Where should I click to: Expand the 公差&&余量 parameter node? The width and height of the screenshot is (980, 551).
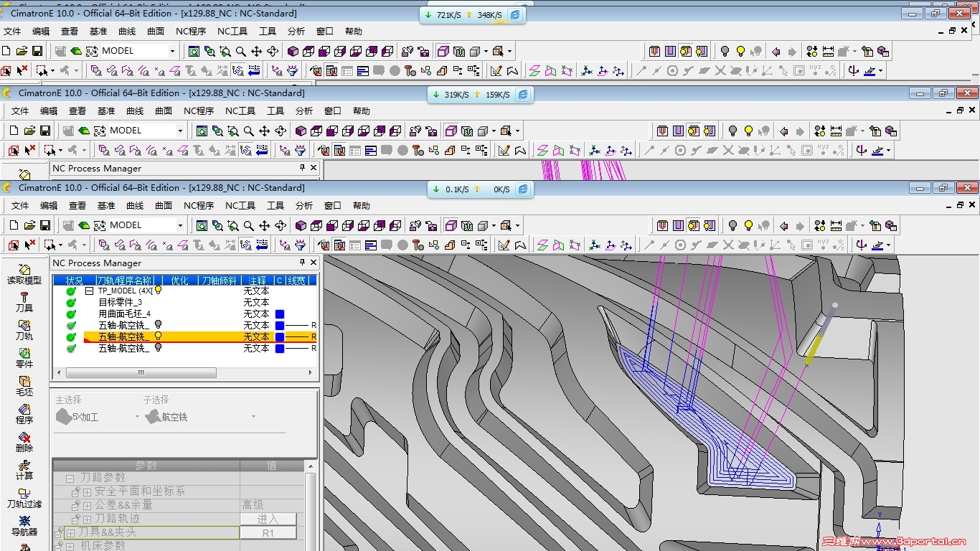(88, 505)
